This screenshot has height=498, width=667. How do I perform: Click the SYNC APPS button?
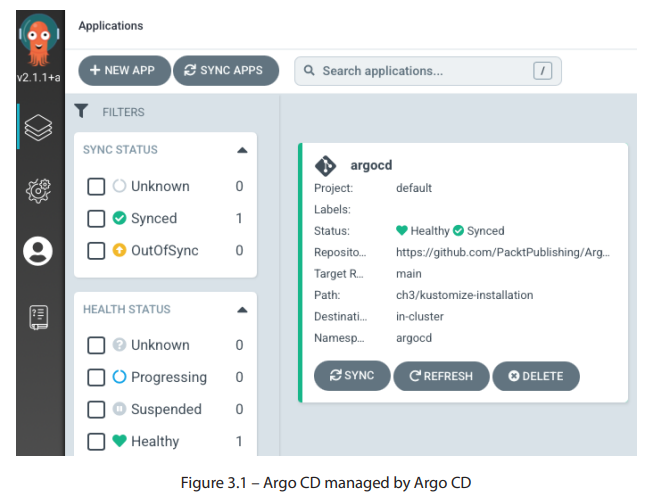[x=226, y=71]
